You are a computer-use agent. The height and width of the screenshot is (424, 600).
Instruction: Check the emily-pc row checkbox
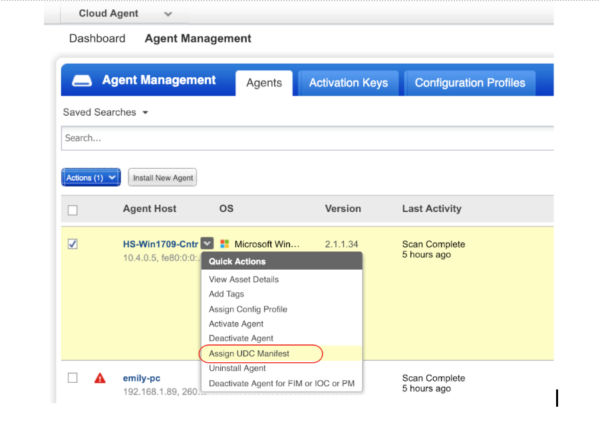pos(73,378)
